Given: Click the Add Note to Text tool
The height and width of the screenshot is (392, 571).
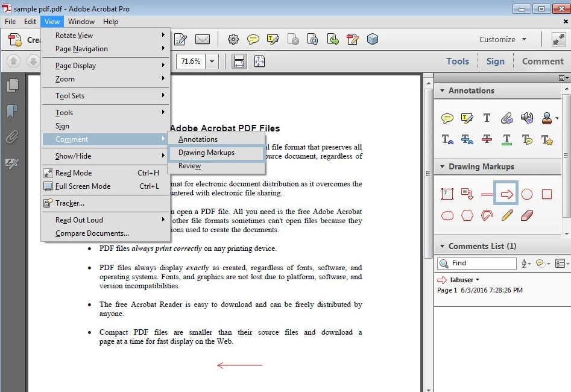Looking at the screenshot, I should pos(526,139).
